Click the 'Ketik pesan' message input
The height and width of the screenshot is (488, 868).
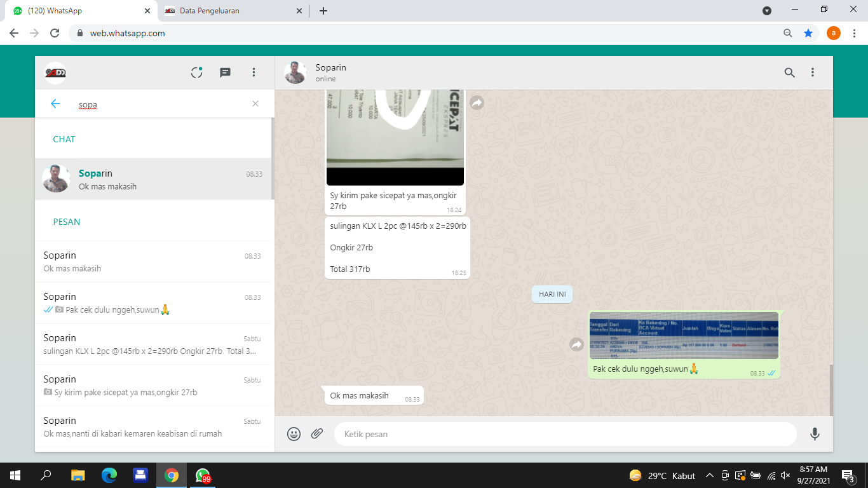(564, 434)
